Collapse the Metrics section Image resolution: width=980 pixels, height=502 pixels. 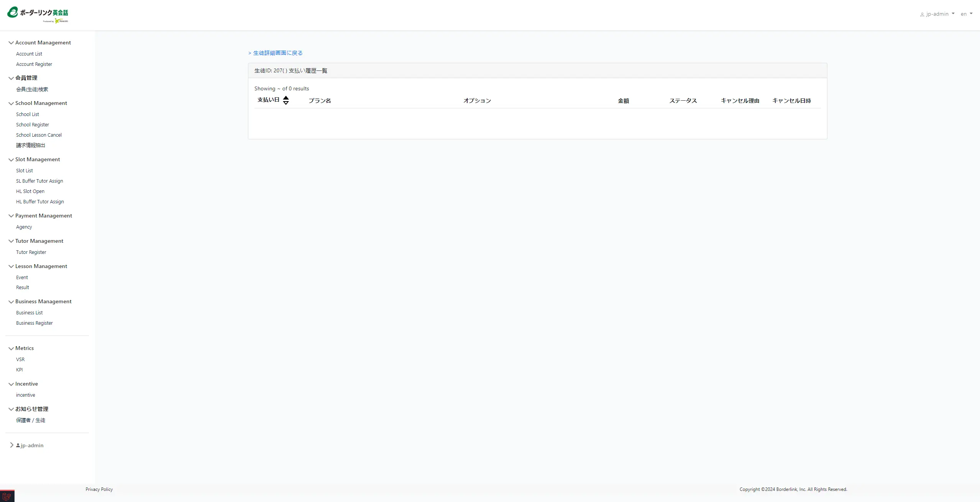11,348
